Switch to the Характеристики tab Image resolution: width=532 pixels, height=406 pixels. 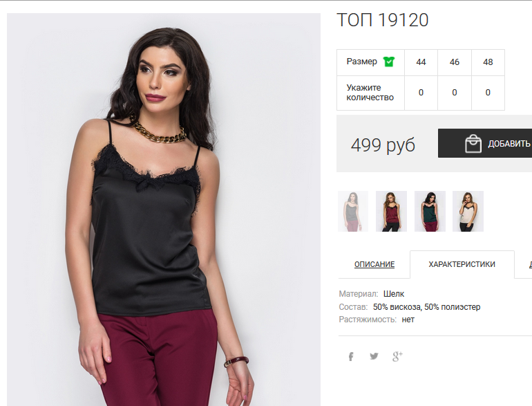click(462, 264)
